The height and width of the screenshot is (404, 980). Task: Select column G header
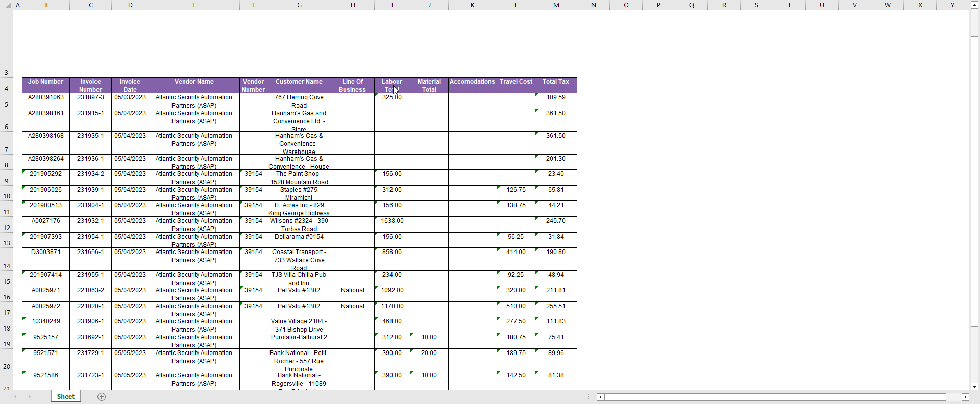tap(299, 5)
